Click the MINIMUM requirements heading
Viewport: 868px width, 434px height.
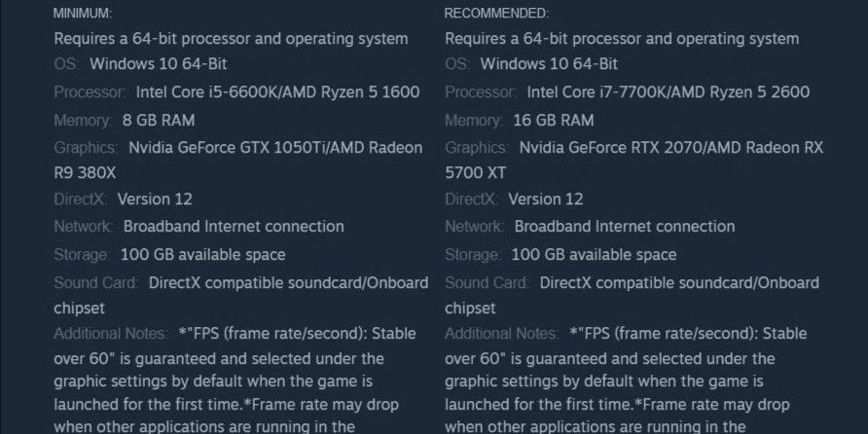pos(83,14)
